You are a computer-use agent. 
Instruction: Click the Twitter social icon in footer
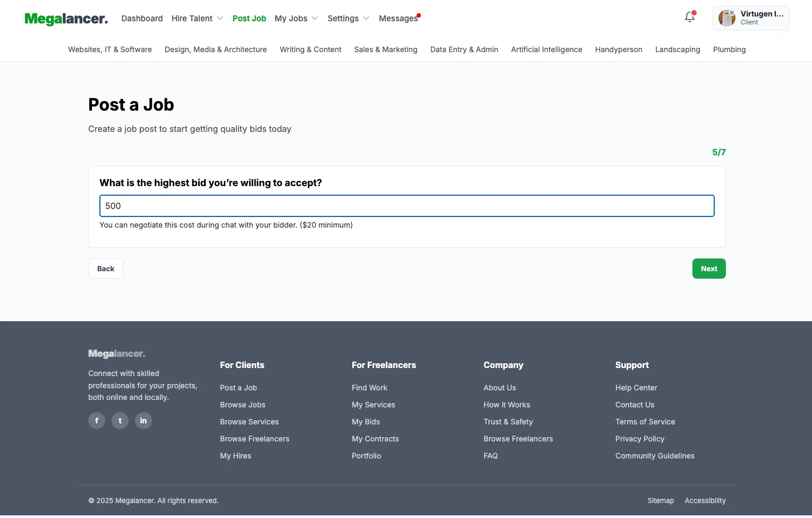coord(120,421)
